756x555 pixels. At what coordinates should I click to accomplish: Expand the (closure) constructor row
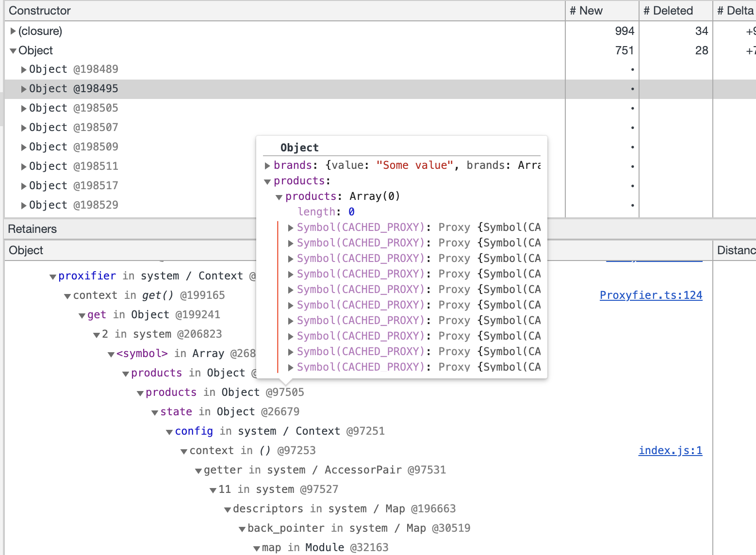point(13,31)
